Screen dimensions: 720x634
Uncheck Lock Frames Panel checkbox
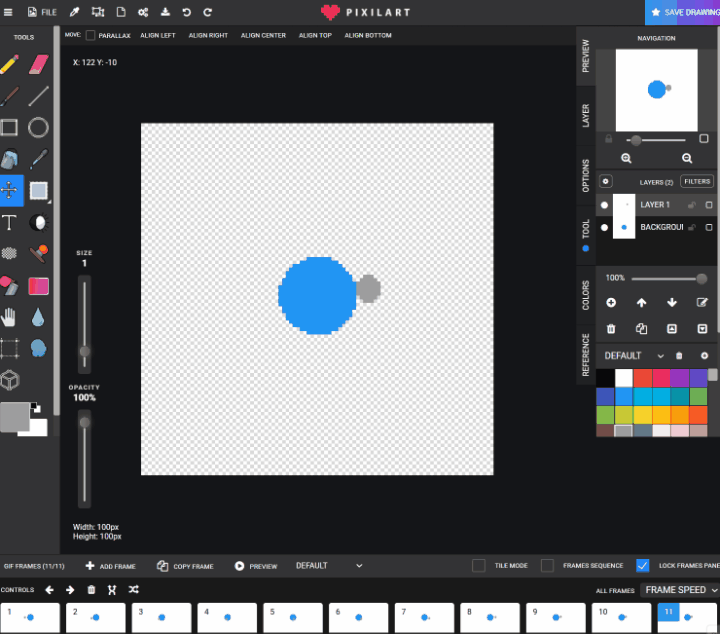pos(642,566)
